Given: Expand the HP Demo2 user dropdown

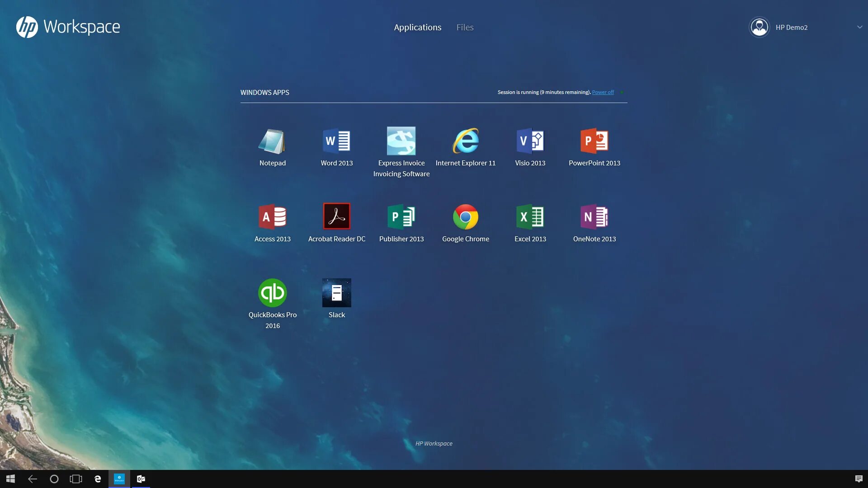Looking at the screenshot, I should click(859, 27).
